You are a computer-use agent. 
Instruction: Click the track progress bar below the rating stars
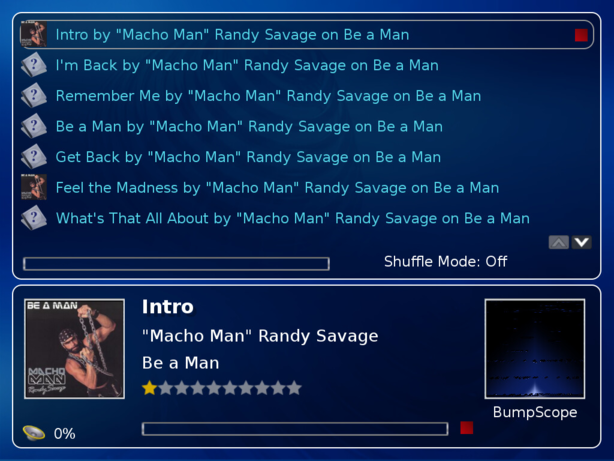pos(295,429)
